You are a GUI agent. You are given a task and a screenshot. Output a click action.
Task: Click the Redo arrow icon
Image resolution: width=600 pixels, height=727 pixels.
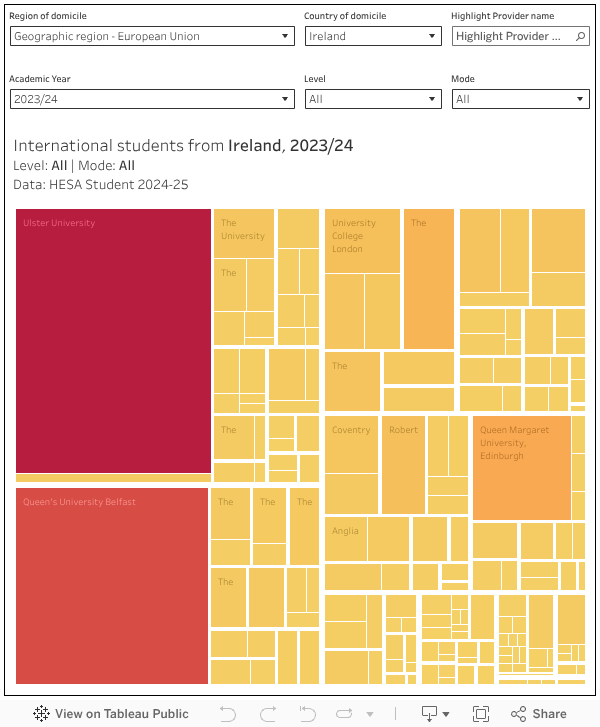(267, 714)
